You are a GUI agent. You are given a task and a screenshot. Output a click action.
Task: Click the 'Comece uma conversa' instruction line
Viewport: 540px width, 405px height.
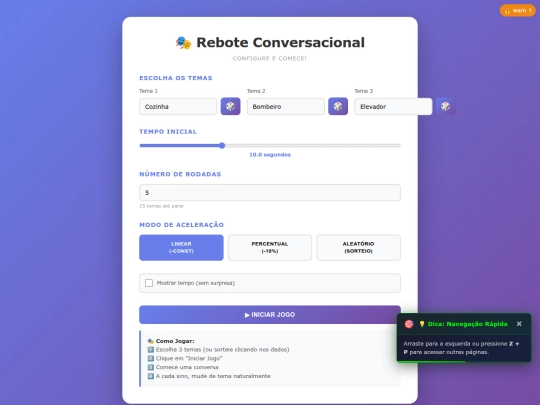[183, 367]
